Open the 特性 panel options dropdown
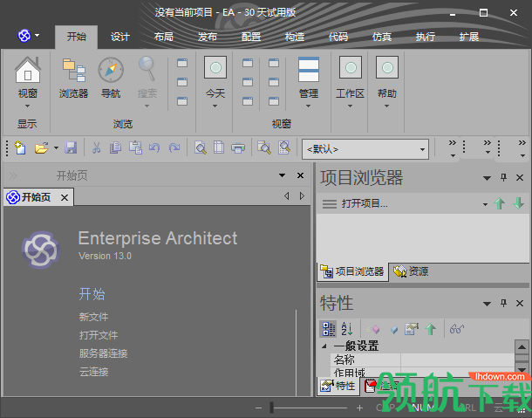This screenshot has height=418, width=532. 487,303
